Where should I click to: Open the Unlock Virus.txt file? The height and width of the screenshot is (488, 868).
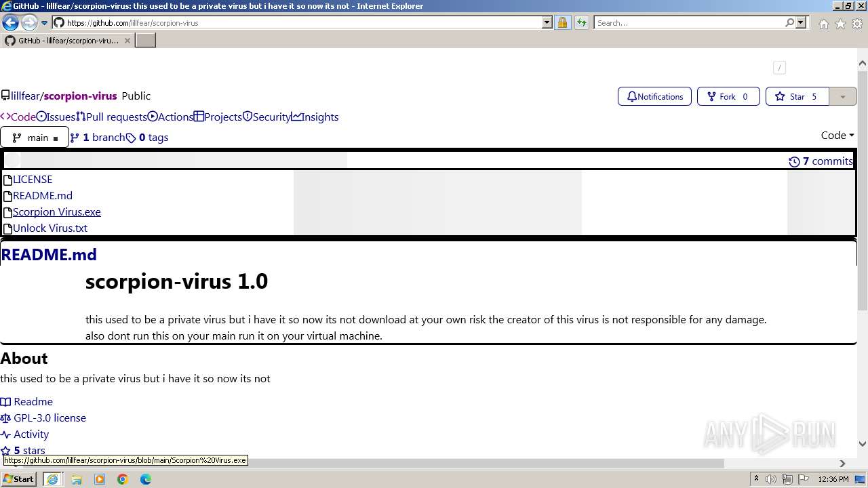pyautogui.click(x=50, y=228)
